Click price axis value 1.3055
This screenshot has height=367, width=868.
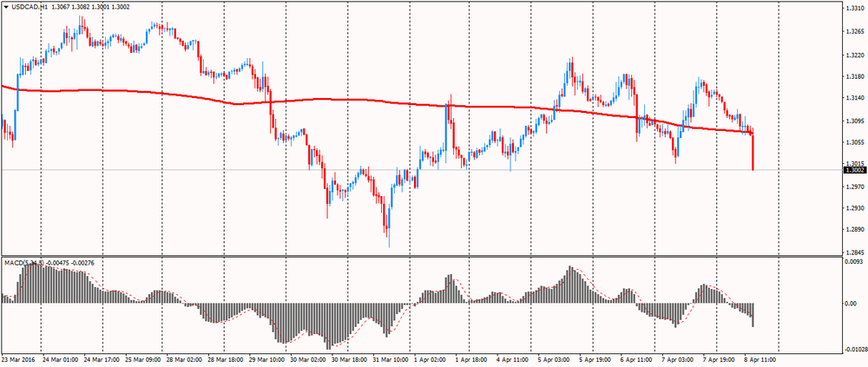855,141
